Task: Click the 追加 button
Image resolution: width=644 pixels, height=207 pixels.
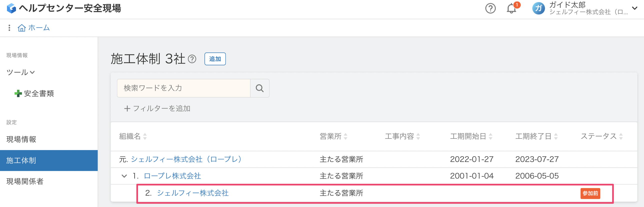Action: click(215, 59)
